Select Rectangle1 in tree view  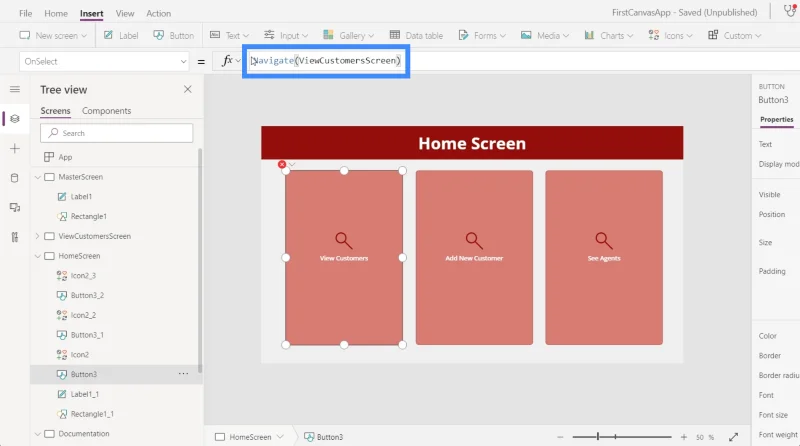coord(88,216)
